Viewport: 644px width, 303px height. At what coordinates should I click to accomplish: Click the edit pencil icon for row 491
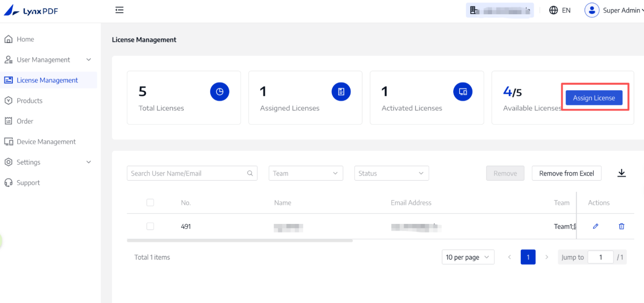pos(595,226)
